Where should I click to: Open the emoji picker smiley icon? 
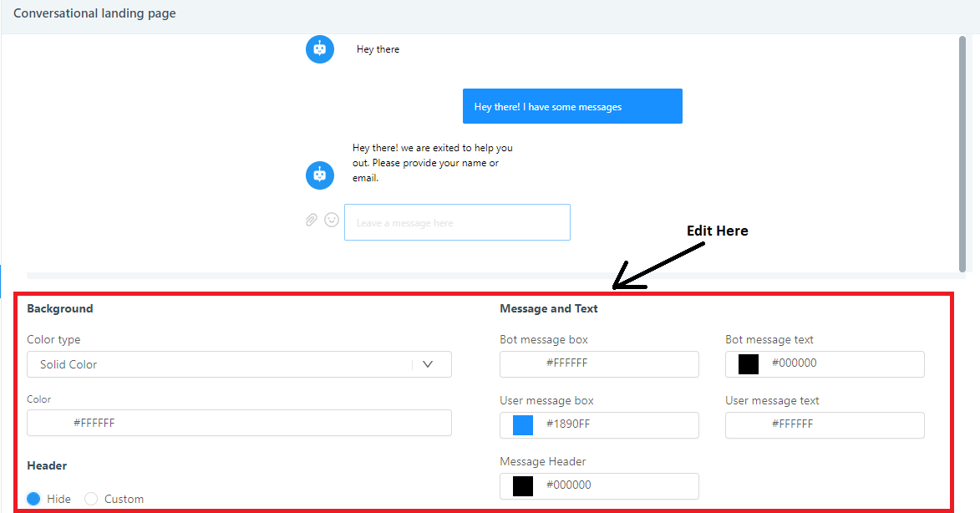332,220
